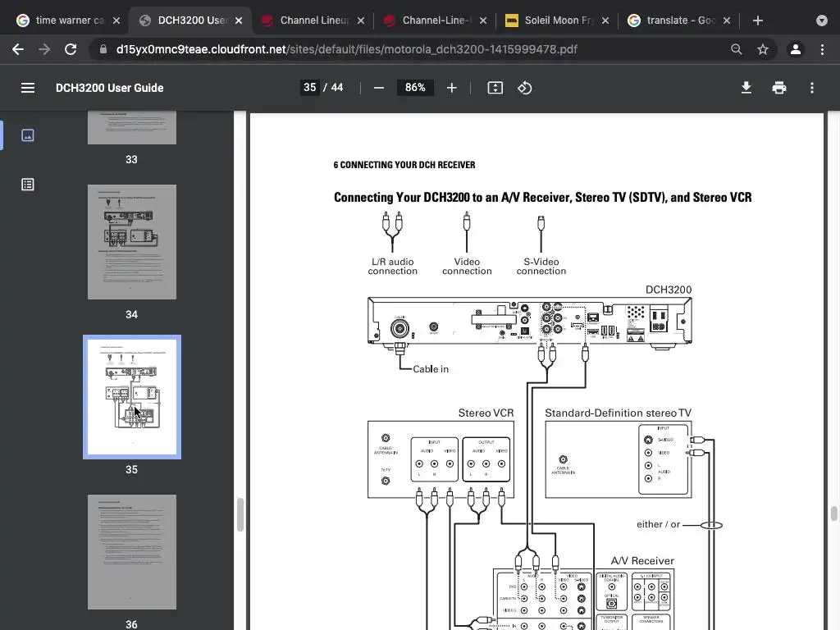840x630 pixels.
Task: Show document outline in sidebar
Action: click(x=28, y=185)
